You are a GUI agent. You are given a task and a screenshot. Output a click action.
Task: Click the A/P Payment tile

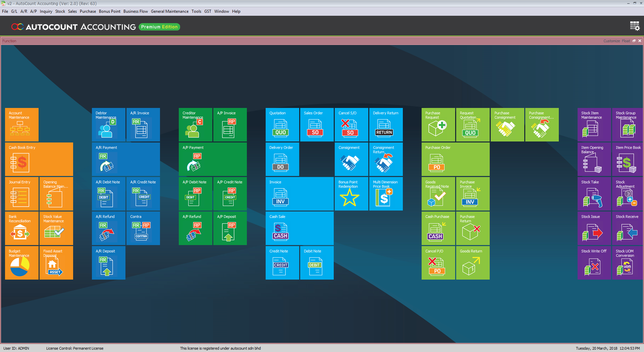click(x=213, y=159)
